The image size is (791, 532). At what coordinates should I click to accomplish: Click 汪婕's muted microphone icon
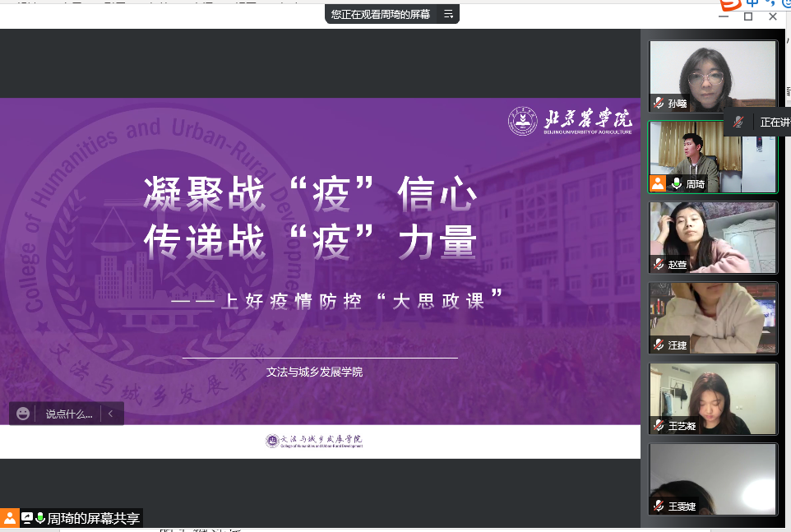[659, 345]
